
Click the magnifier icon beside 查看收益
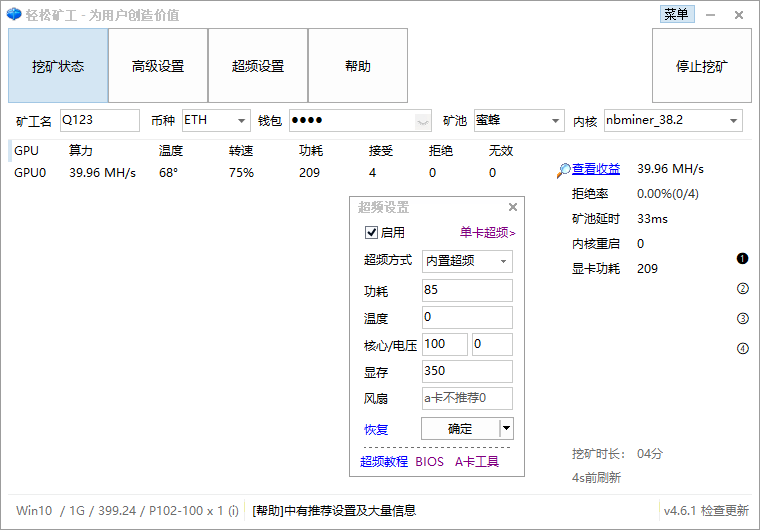[x=564, y=170]
